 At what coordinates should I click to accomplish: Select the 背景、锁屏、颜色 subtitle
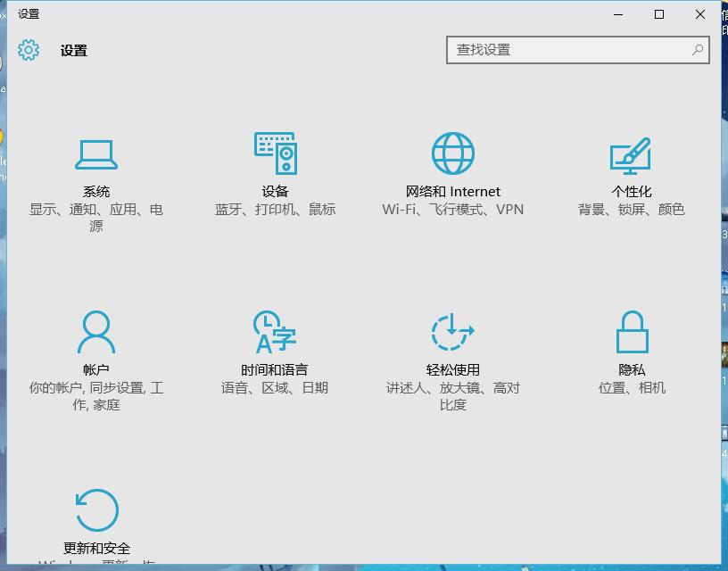(631, 210)
